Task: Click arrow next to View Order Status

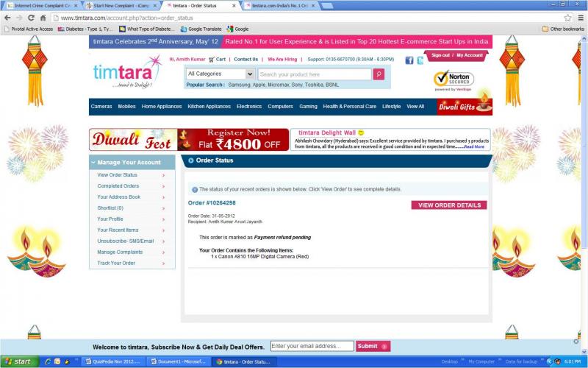Action: pyautogui.click(x=163, y=175)
